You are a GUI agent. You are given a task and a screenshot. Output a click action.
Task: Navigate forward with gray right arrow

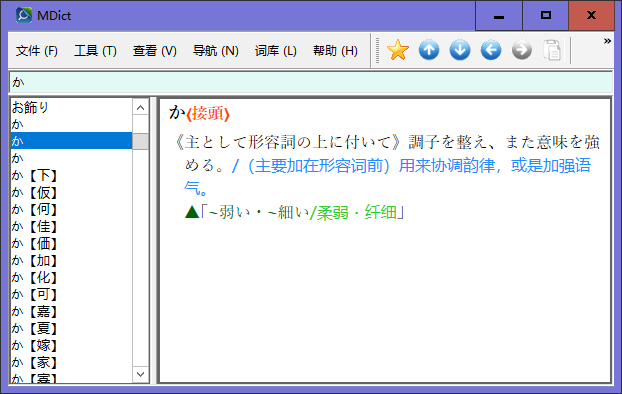click(522, 50)
